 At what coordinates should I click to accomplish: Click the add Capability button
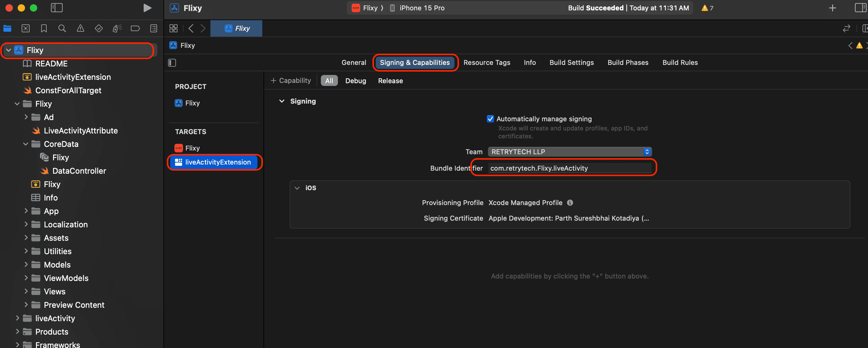(291, 81)
